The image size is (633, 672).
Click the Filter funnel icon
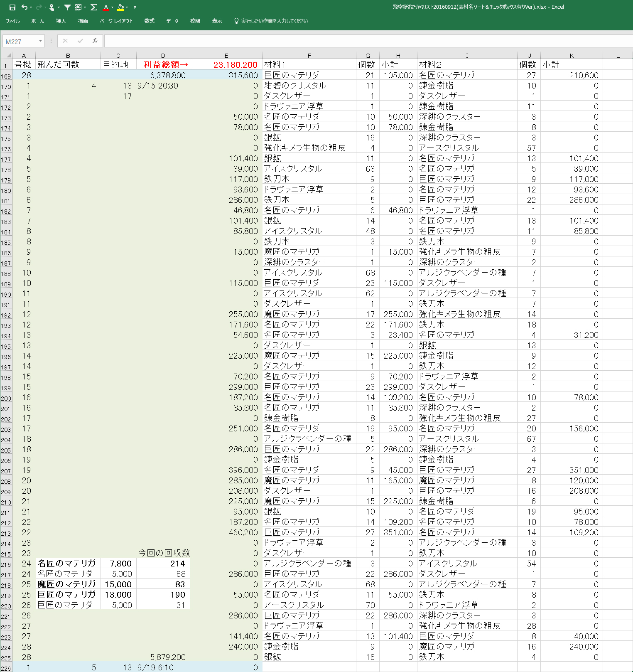pos(67,7)
